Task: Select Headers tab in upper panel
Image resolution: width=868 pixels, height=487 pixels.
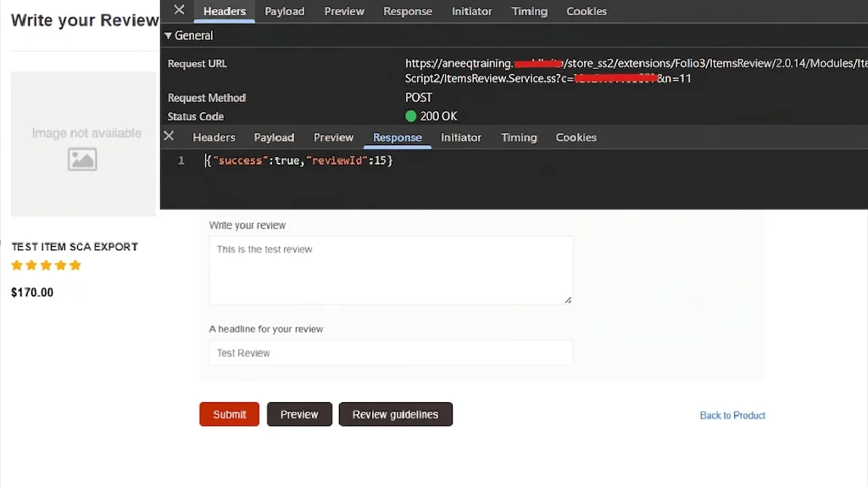Action: 224,11
